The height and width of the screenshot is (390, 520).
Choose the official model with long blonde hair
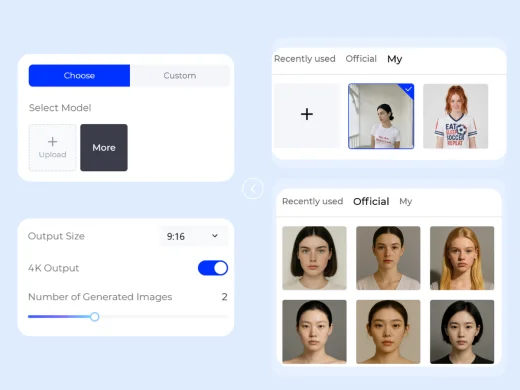462,258
